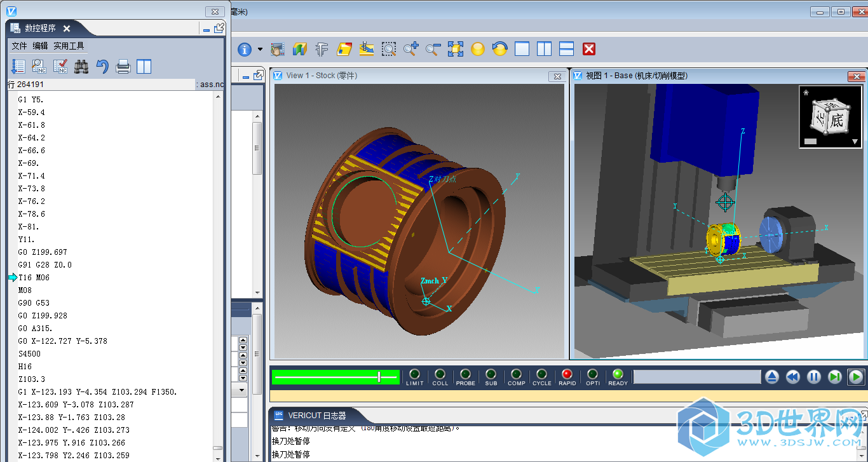Select the 数控程序 tab
Image resolution: width=868 pixels, height=462 pixels.
click(x=40, y=29)
